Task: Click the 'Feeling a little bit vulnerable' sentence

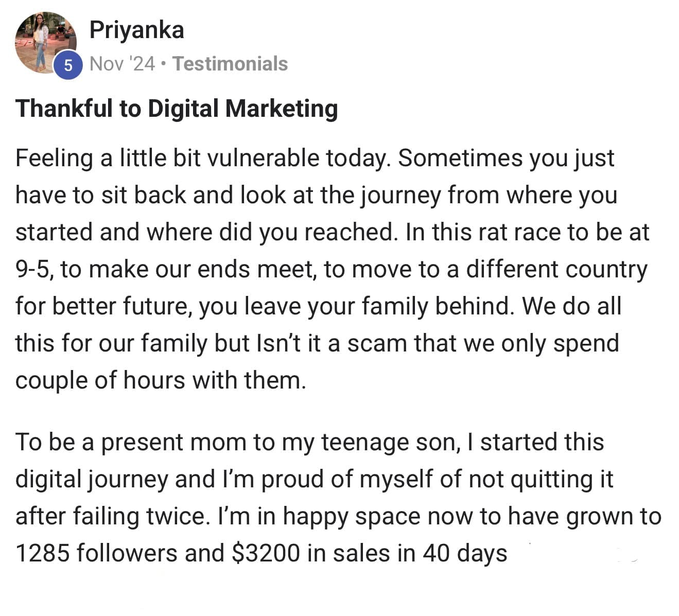Action: tap(201, 158)
